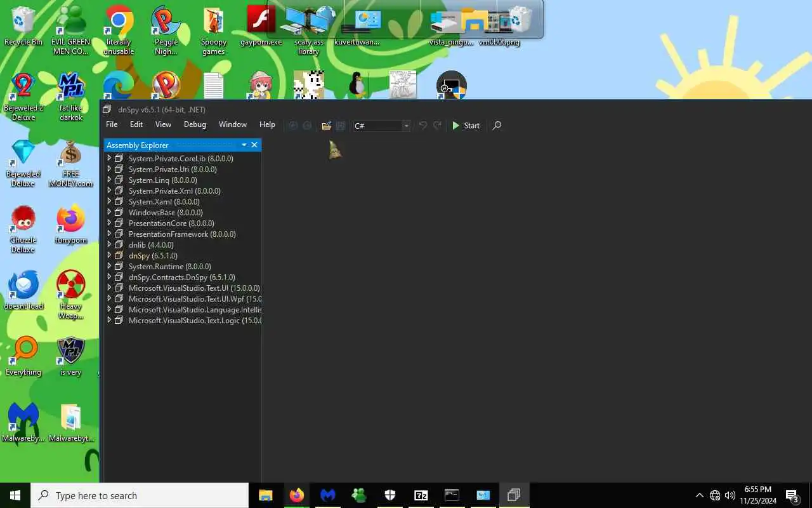Select PresentationFramework (8.0.0.0) row

pos(183,234)
